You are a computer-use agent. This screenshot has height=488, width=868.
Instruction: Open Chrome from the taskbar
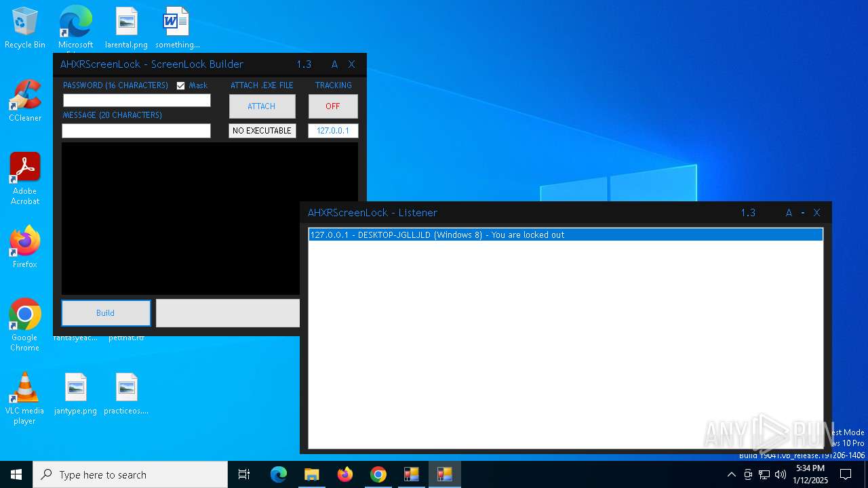378,474
